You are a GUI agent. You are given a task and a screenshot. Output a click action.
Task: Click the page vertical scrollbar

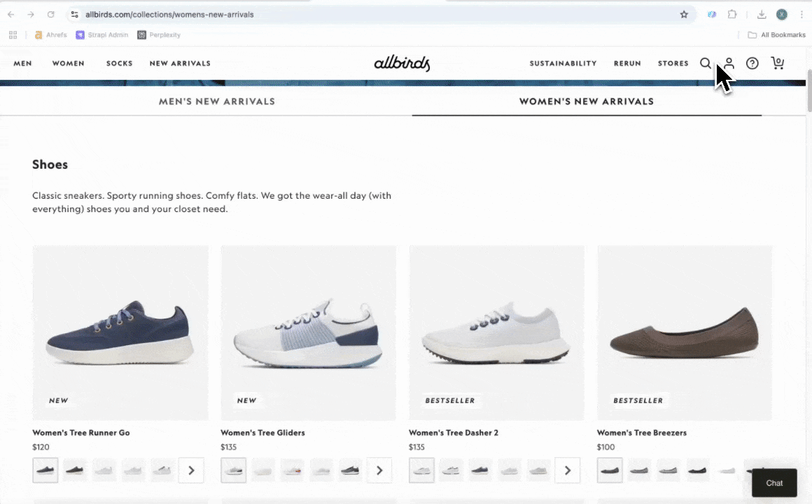pyautogui.click(x=809, y=90)
